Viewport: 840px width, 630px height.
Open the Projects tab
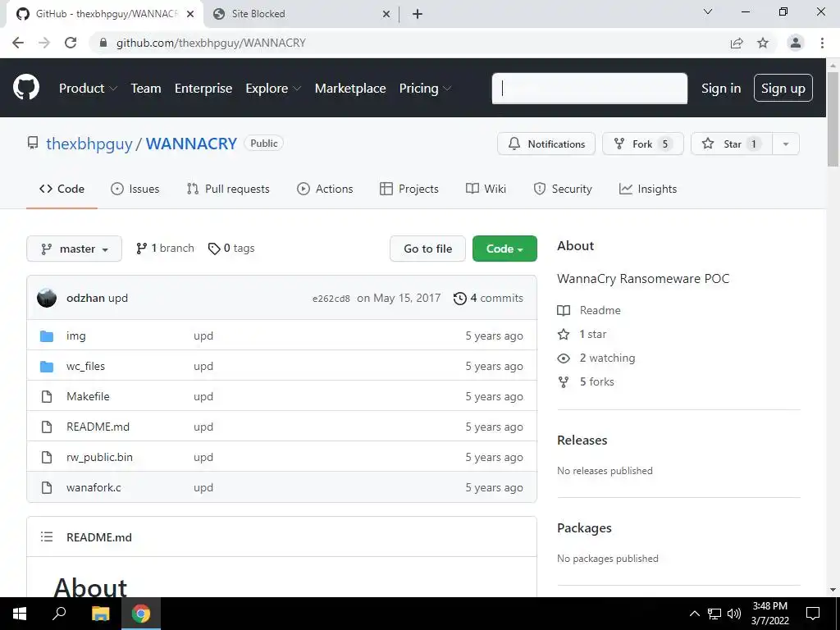point(409,189)
